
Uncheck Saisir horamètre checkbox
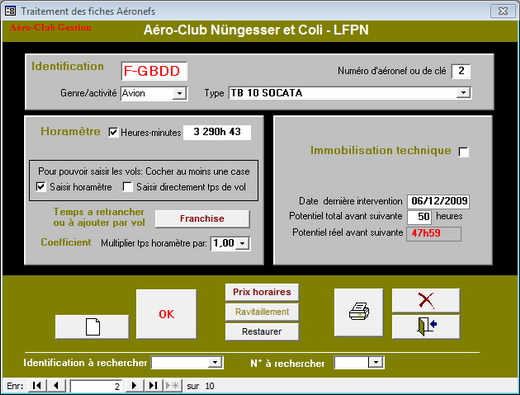coord(40,187)
